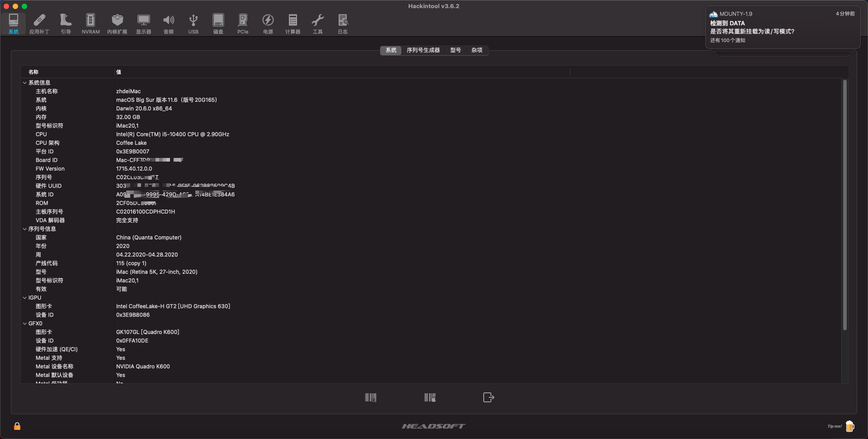
Task: Select the 主机名称 row
Action: pyautogui.click(x=431, y=91)
